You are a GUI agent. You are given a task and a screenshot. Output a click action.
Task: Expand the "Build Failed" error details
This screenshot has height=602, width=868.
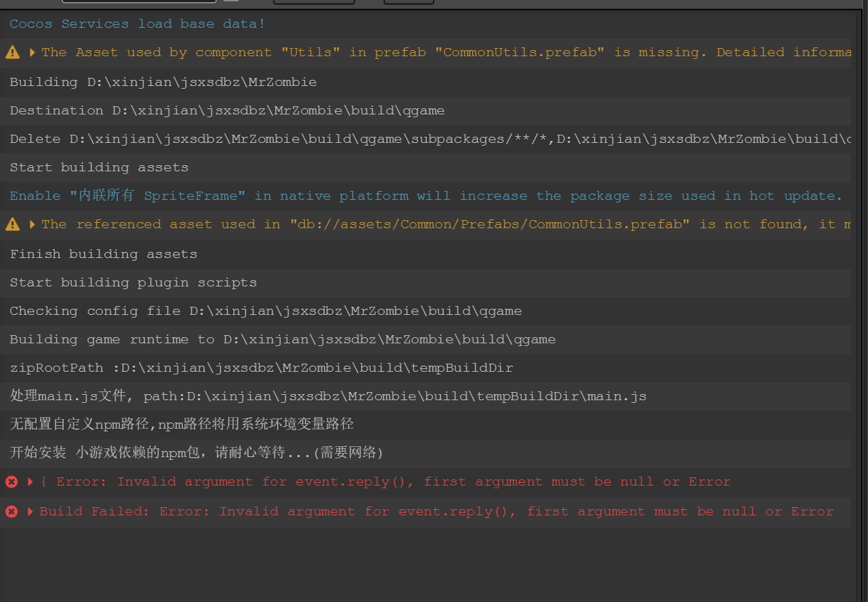coord(30,511)
